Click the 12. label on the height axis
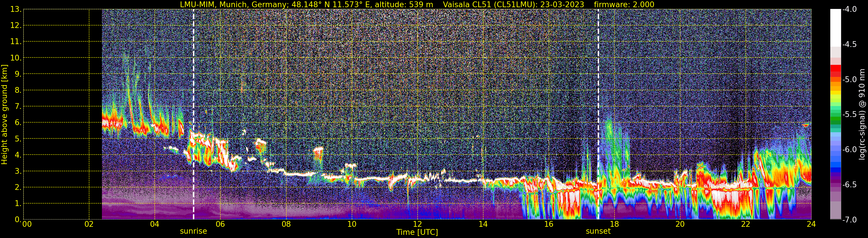Image resolution: width=868 pixels, height=238 pixels. click(x=16, y=26)
